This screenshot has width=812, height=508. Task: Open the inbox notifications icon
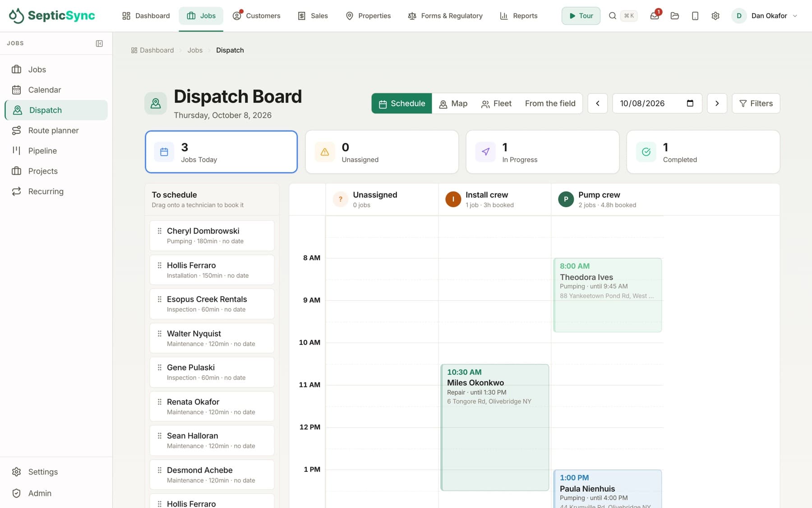tap(655, 16)
